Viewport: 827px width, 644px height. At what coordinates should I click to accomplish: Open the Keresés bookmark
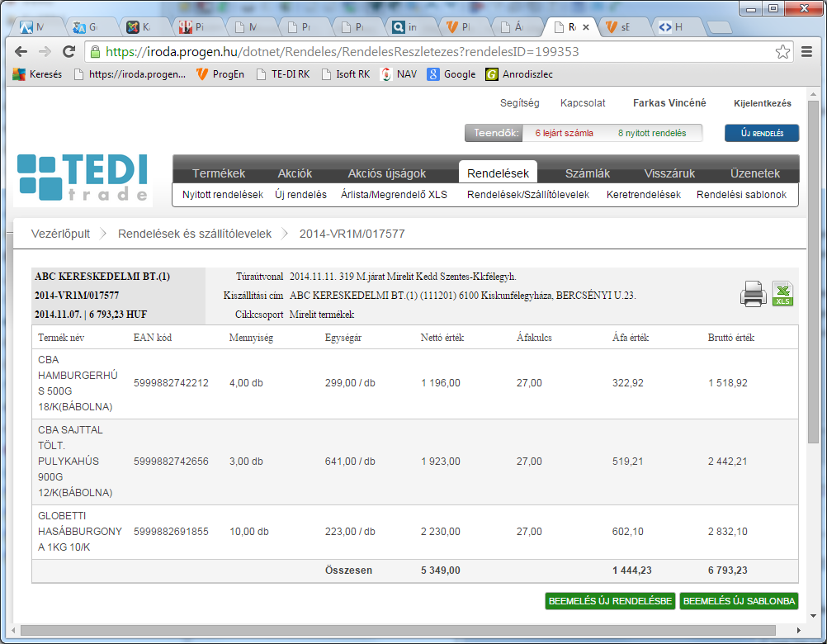[x=37, y=74]
